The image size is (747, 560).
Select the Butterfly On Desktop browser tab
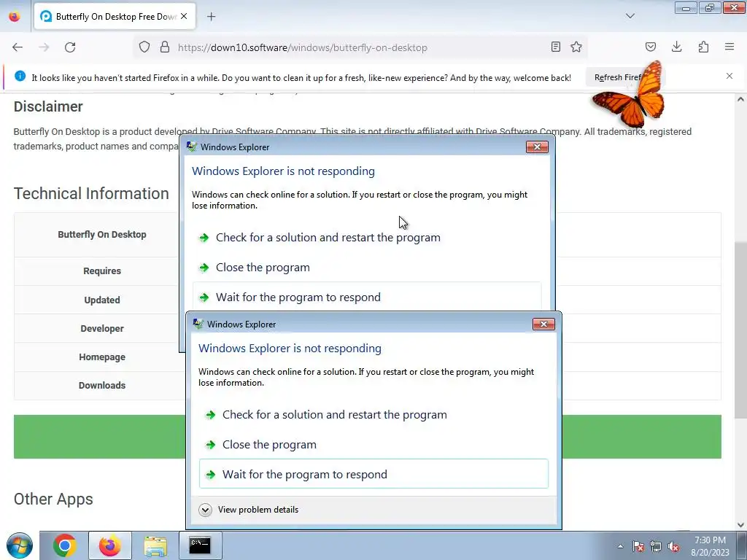coord(115,17)
